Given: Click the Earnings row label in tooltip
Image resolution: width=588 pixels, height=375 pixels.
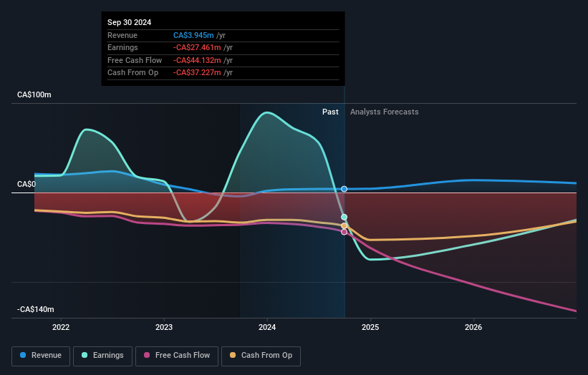Looking at the screenshot, I should coord(122,47).
